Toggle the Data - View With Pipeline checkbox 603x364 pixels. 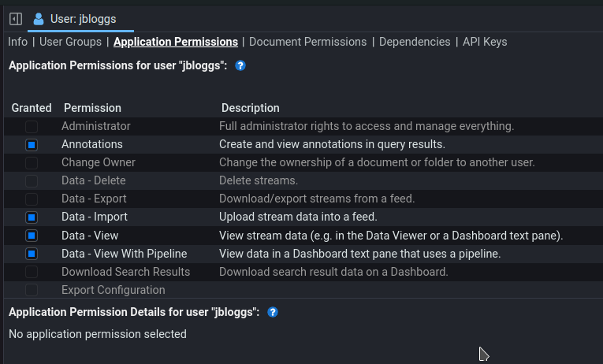pyautogui.click(x=32, y=254)
